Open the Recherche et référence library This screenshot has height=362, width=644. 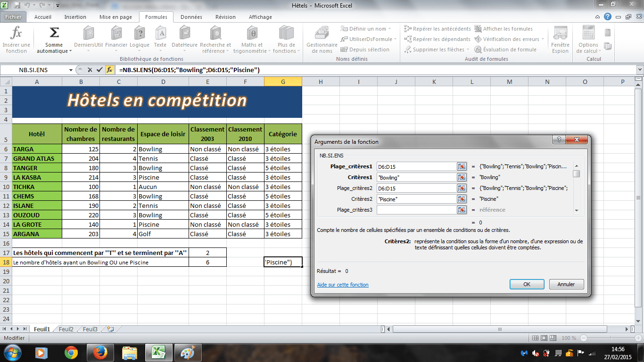(x=215, y=40)
